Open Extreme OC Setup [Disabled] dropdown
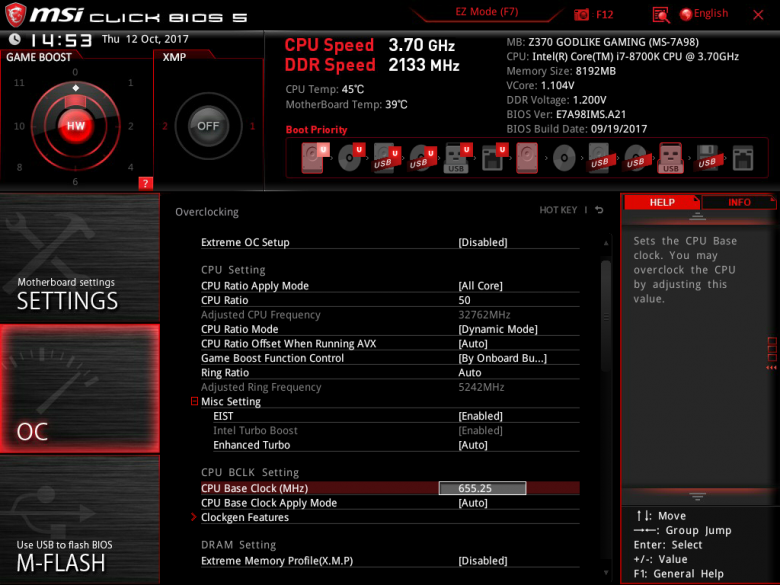 click(x=390, y=242)
